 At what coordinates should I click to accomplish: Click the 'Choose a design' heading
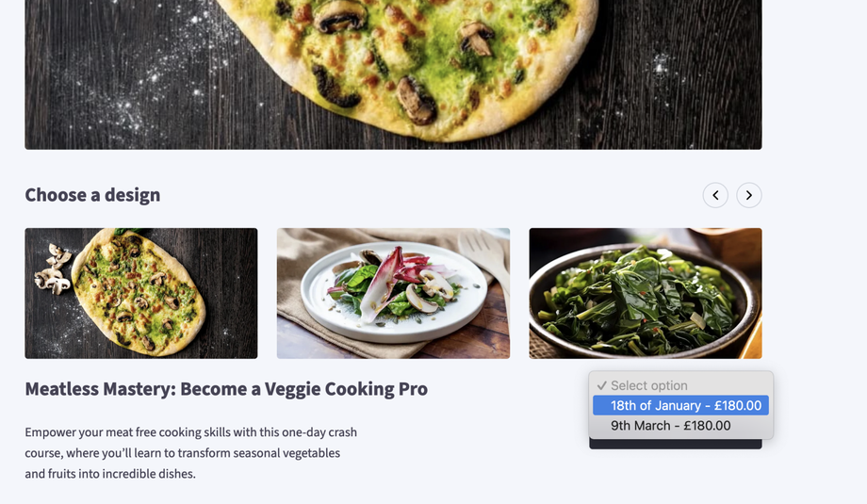[92, 195]
